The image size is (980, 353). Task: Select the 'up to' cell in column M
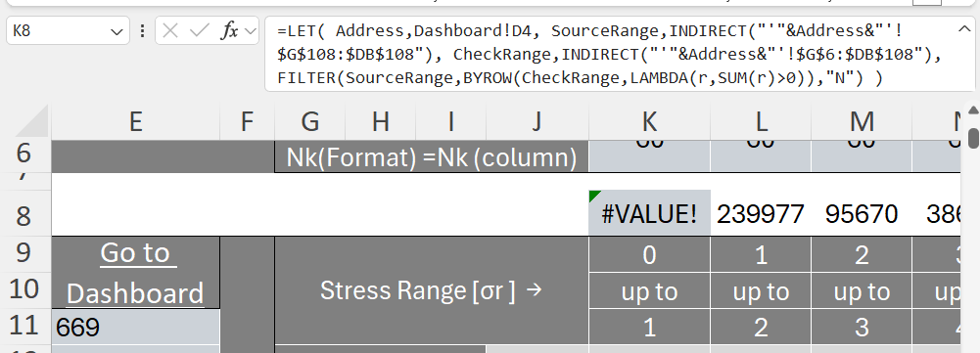862,290
